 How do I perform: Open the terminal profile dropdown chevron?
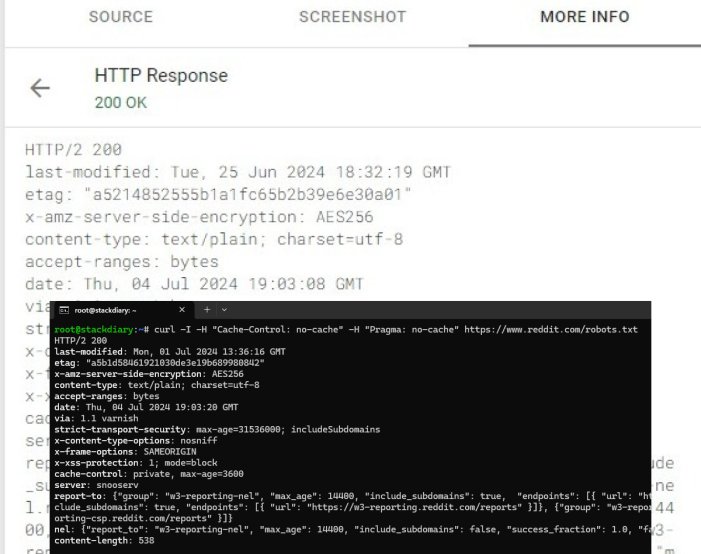coord(224,309)
